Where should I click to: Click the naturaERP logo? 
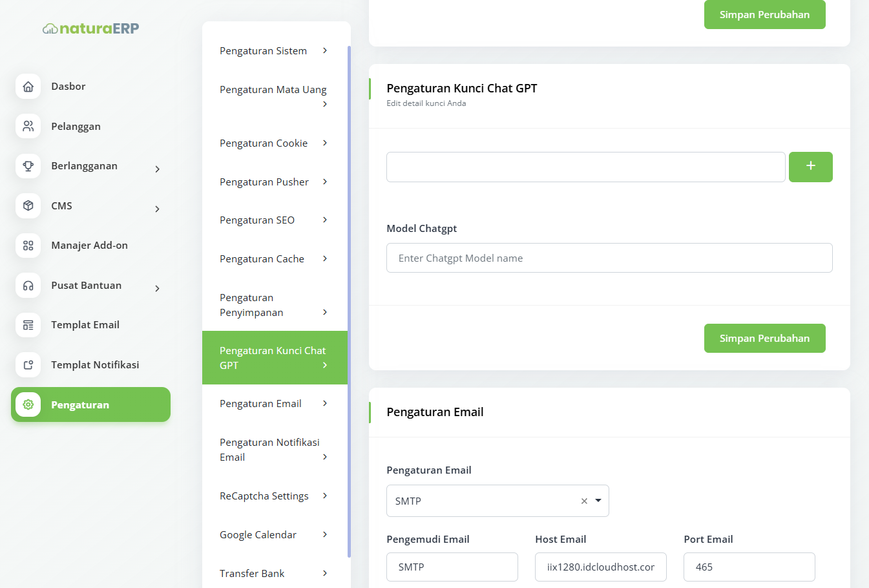(90, 28)
